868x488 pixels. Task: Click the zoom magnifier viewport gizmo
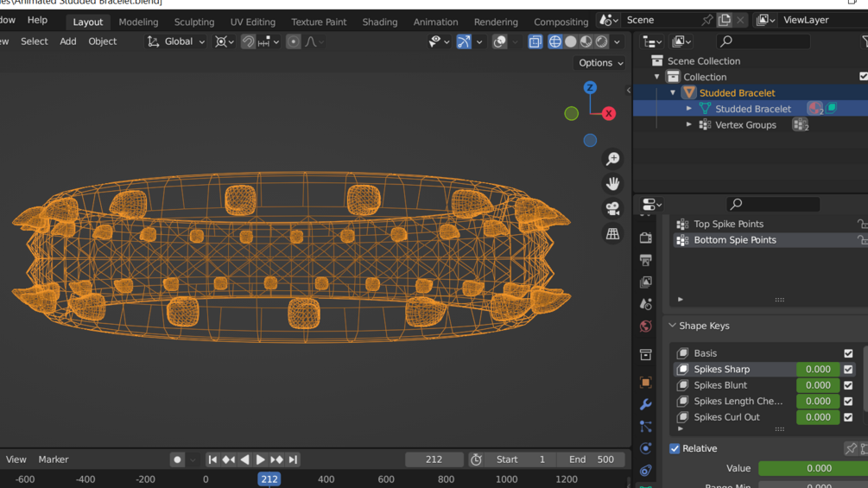click(612, 159)
